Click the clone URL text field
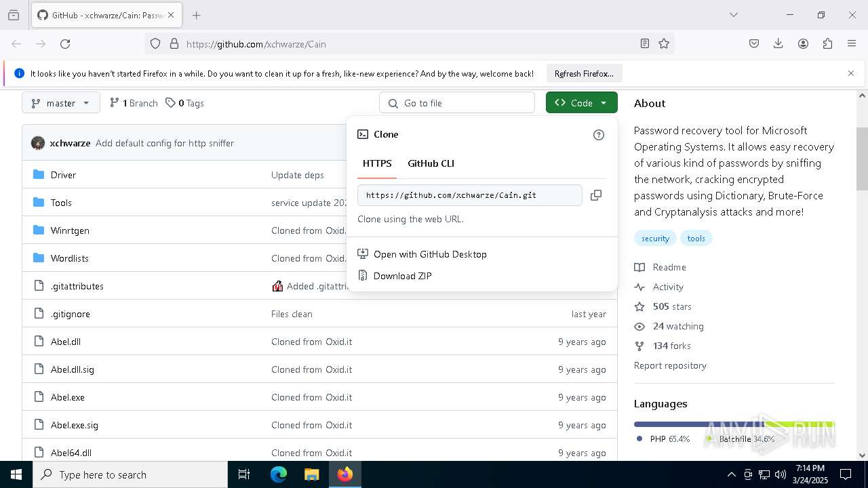This screenshot has width=868, height=488. 469,195
